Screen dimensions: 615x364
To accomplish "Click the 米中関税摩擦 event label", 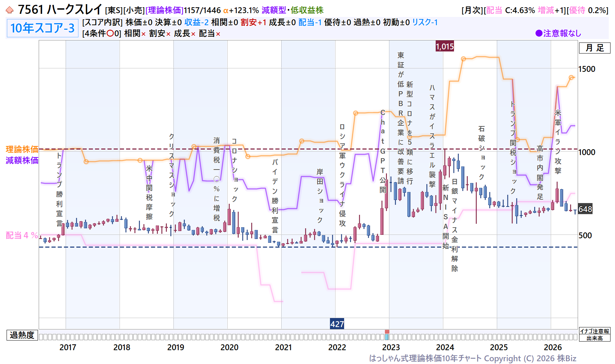I will point(149,192).
